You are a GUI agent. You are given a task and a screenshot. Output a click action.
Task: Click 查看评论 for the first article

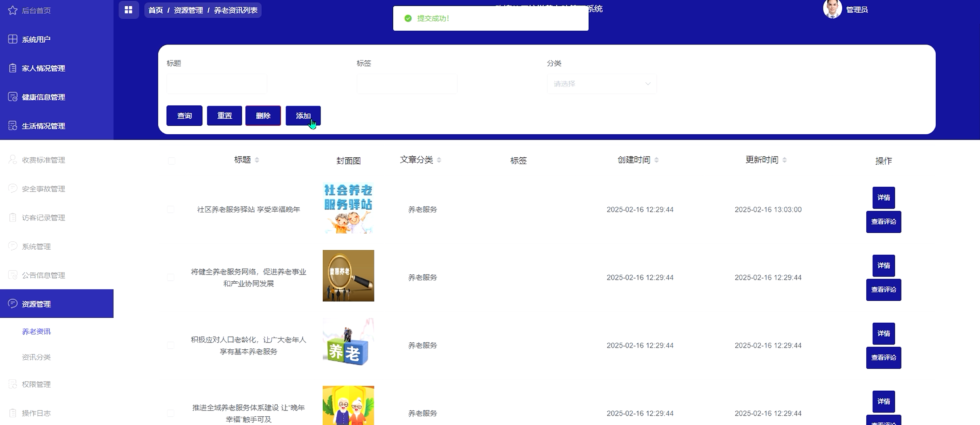[883, 222]
